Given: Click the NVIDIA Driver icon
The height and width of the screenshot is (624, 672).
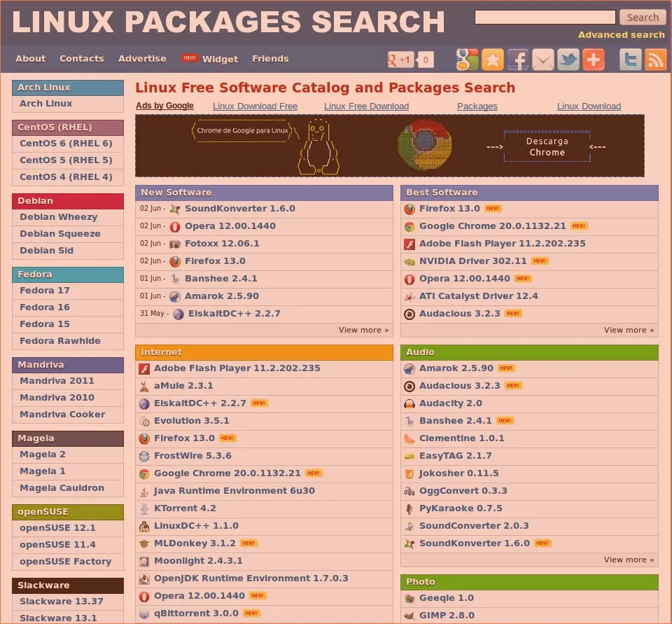Looking at the screenshot, I should coord(409,262).
